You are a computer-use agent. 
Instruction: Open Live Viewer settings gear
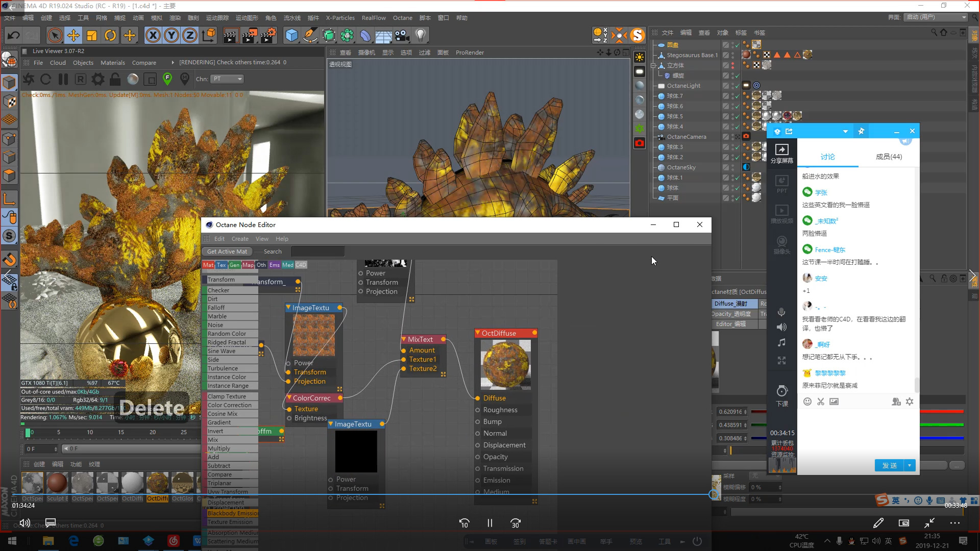tap(97, 79)
